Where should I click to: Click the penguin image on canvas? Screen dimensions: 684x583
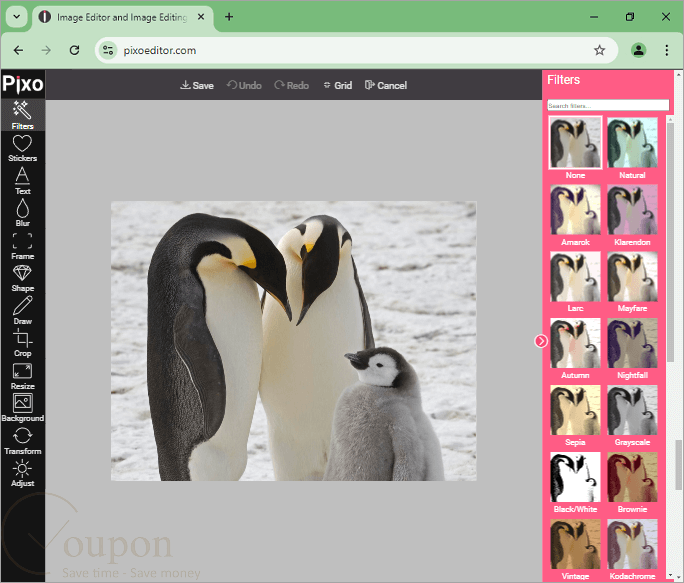(x=294, y=341)
